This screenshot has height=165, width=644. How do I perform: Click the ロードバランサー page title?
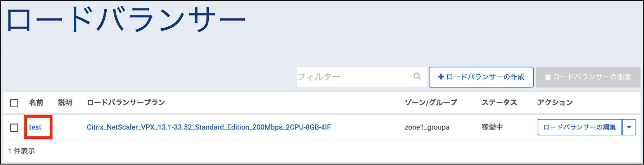coord(126,20)
